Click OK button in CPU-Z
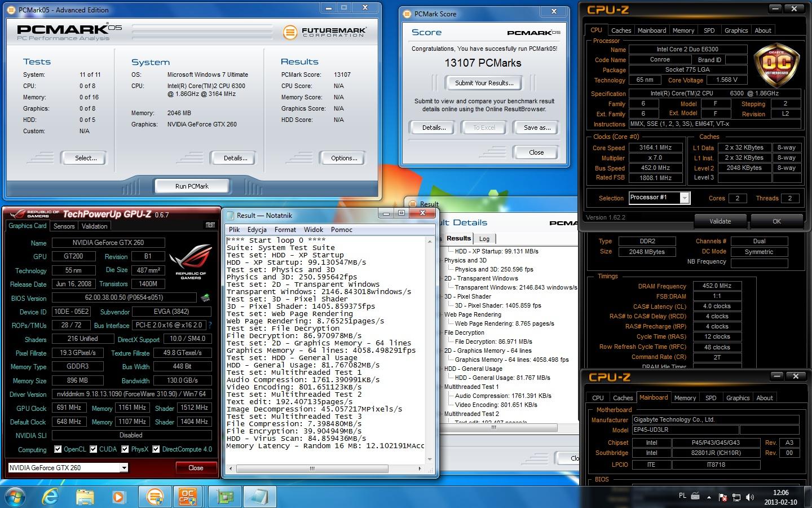Viewport: 812px width, 508px height. click(x=776, y=221)
